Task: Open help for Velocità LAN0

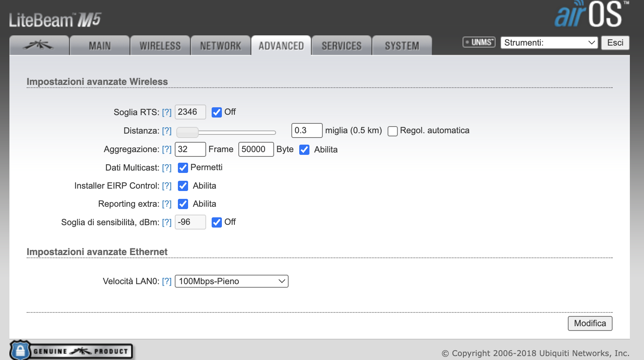Action: 166,281
